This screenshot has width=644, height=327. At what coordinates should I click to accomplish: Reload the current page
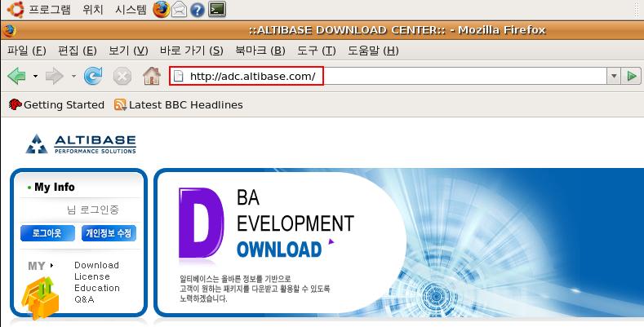coord(93,76)
